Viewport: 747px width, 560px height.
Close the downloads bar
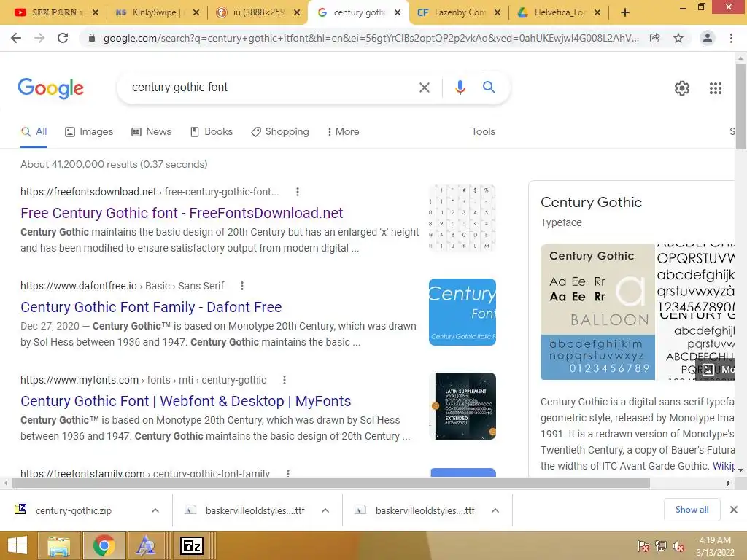tap(734, 510)
